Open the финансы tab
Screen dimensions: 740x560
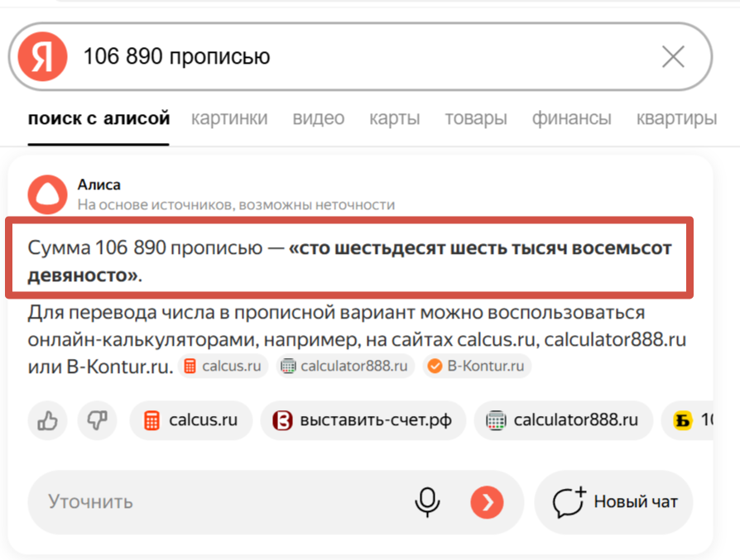(571, 118)
